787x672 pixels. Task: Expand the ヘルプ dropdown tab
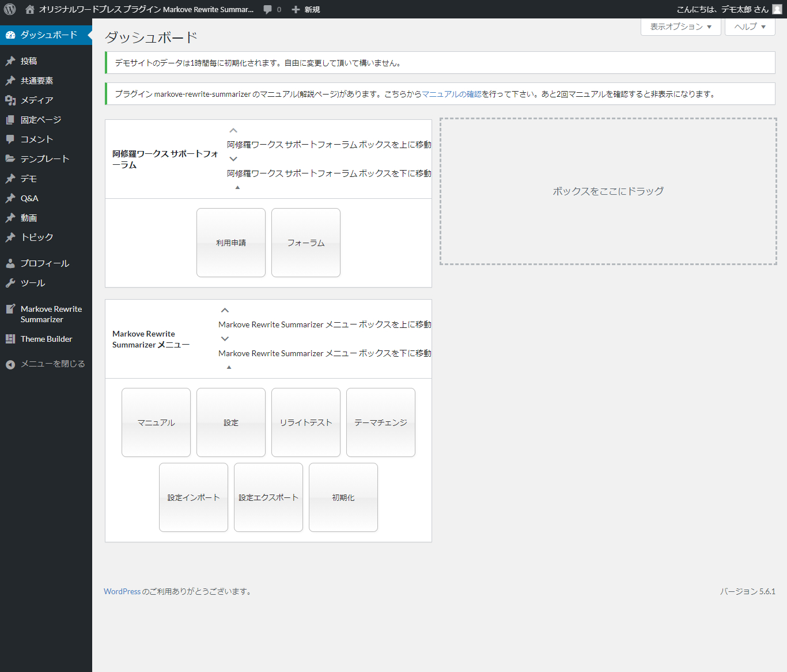[750, 27]
